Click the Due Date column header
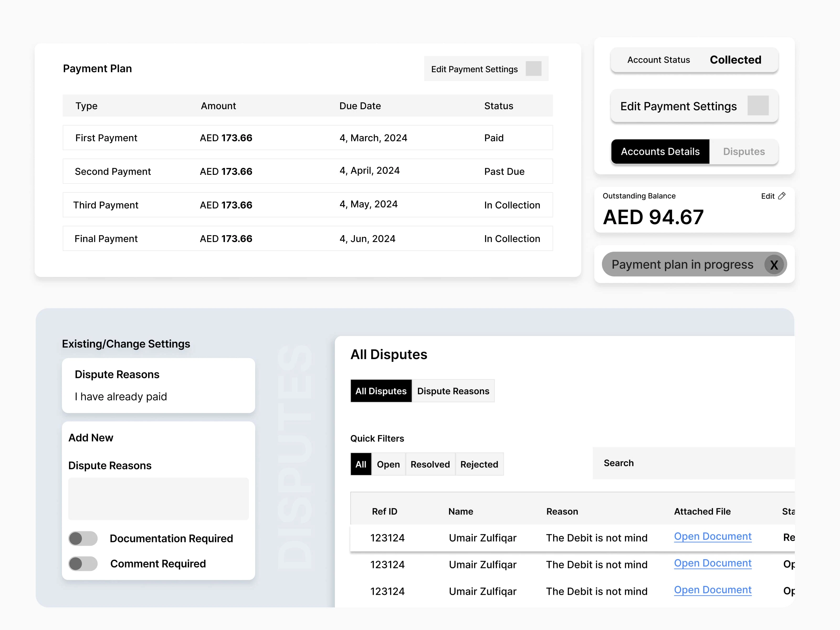Screen dimensions: 840x630 (x=360, y=106)
